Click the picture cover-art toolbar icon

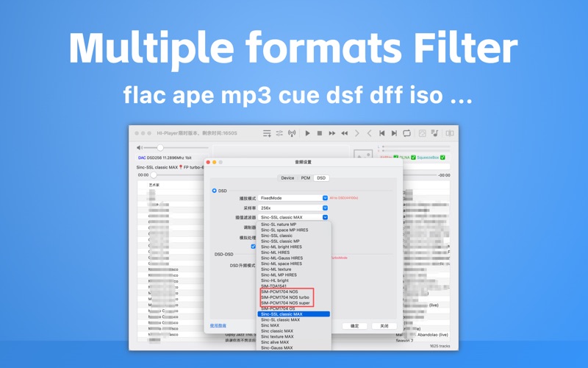[422, 133]
